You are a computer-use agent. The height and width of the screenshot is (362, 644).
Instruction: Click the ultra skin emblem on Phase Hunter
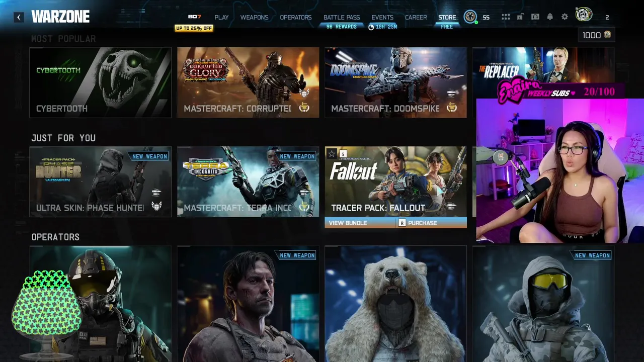pyautogui.click(x=156, y=206)
